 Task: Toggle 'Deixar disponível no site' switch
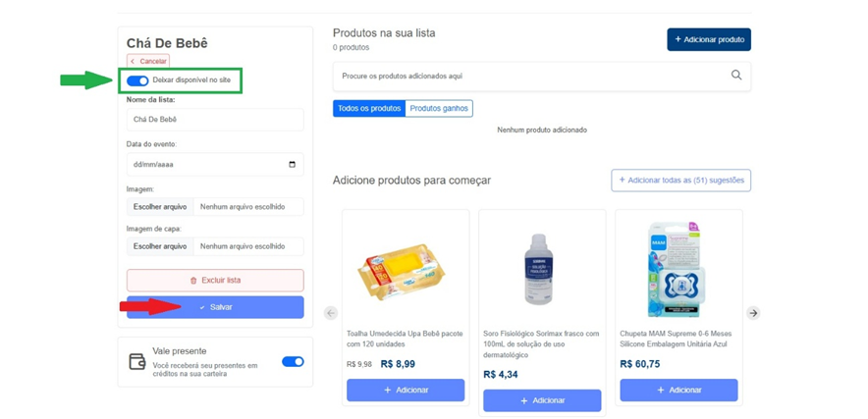coord(137,80)
